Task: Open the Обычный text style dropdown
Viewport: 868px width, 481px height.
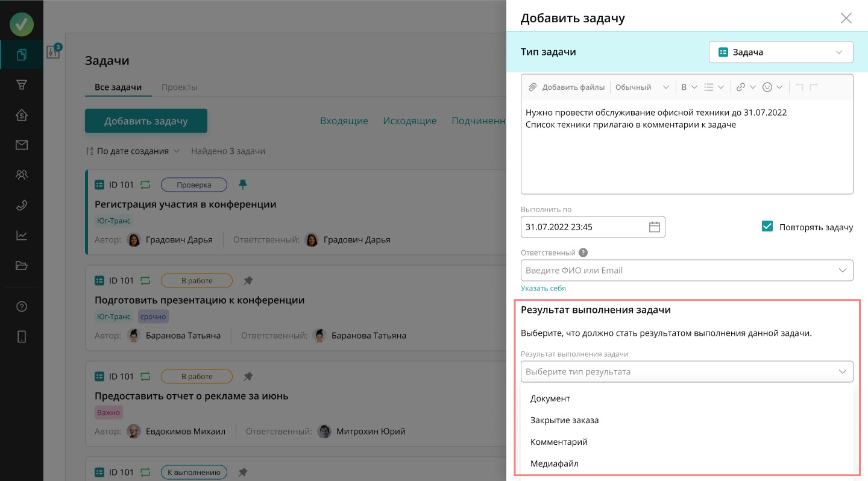Action: pos(642,87)
